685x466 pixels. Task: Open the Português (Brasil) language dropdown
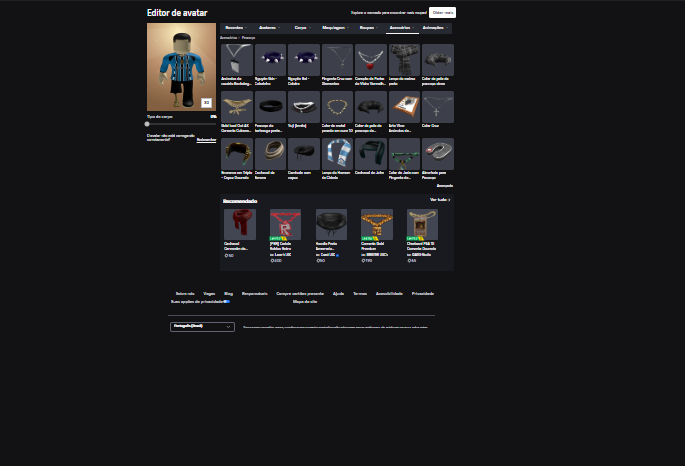coord(202,327)
